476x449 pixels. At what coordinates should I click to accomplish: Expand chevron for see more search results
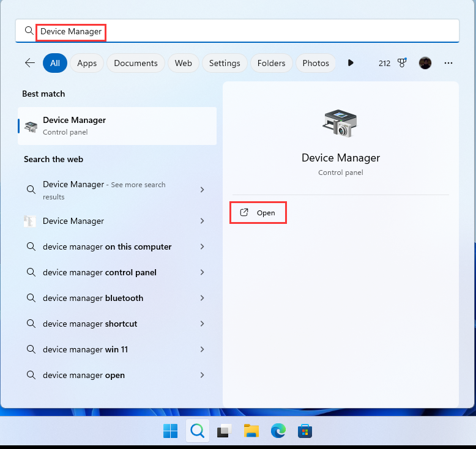tap(202, 190)
